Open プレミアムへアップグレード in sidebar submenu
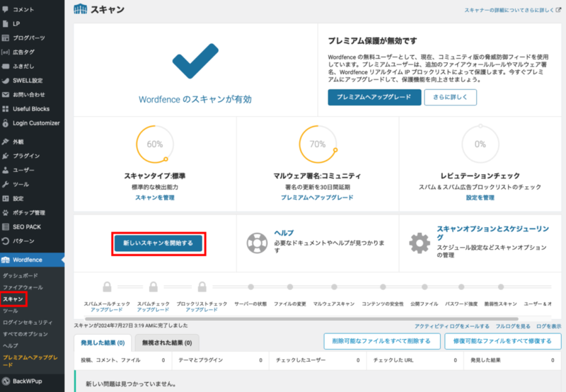The height and width of the screenshot is (392, 566). coord(30,362)
